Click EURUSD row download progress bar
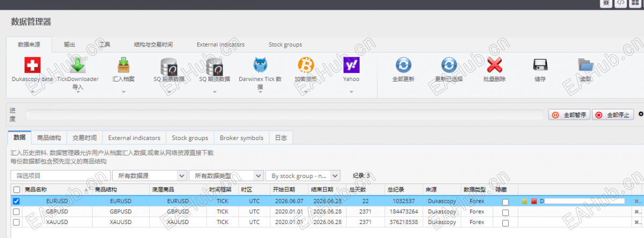Screen dimensions: 644x238 [x=584, y=202]
